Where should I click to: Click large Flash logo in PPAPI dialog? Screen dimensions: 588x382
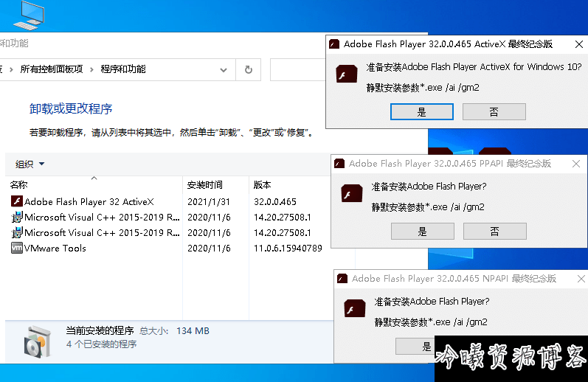(352, 193)
